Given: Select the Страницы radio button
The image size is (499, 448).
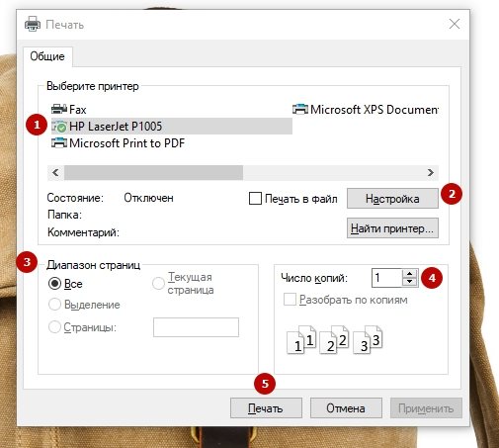Looking at the screenshot, I should tap(54, 327).
